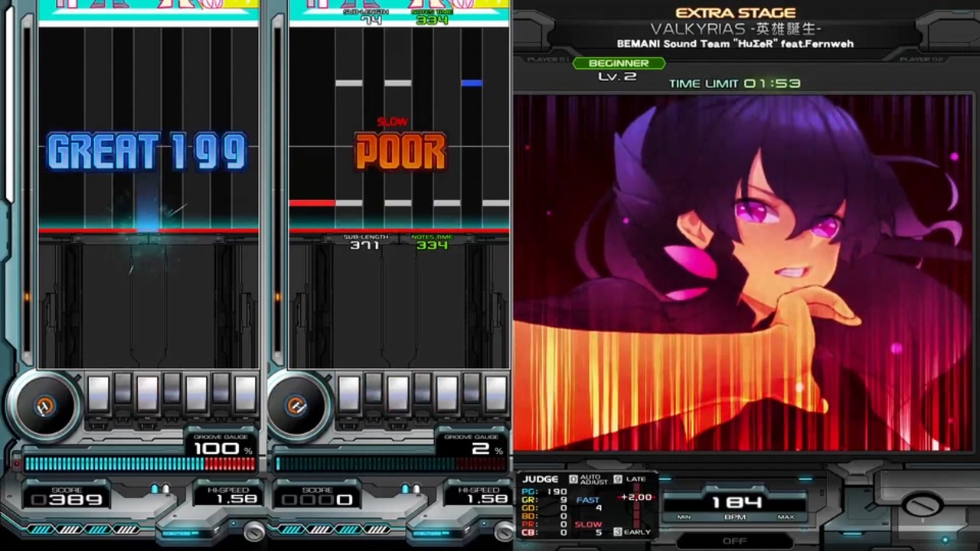
Task: Click the artist line BEMANI Sound Team "HuΣeR" feat.Fernweh
Action: [x=735, y=44]
